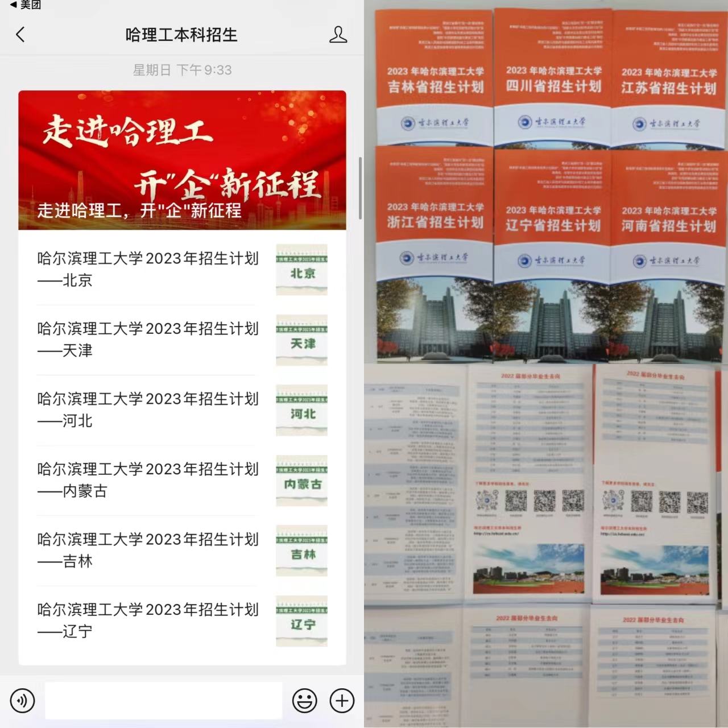Click the chat scrollbar handle
728x728 pixels.
click(360, 188)
